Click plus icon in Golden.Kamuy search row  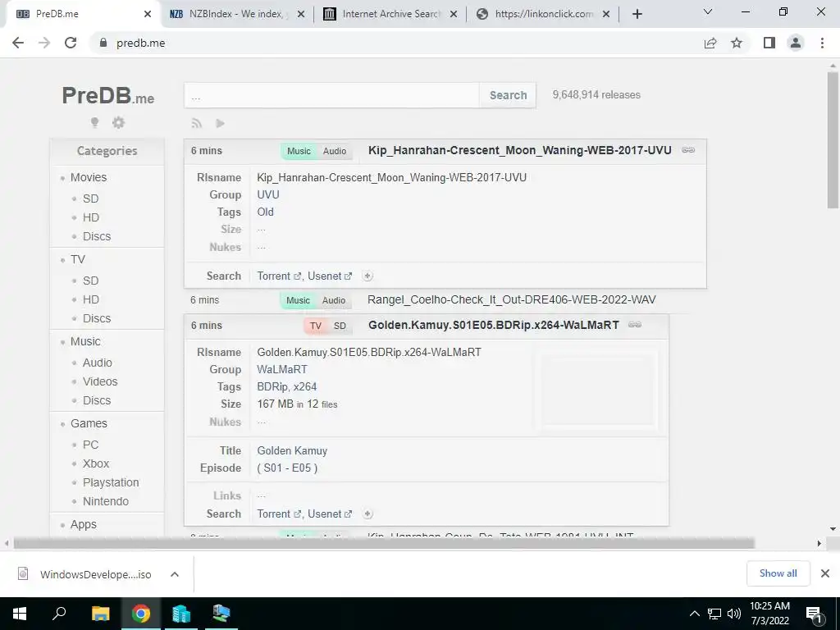[x=367, y=514]
